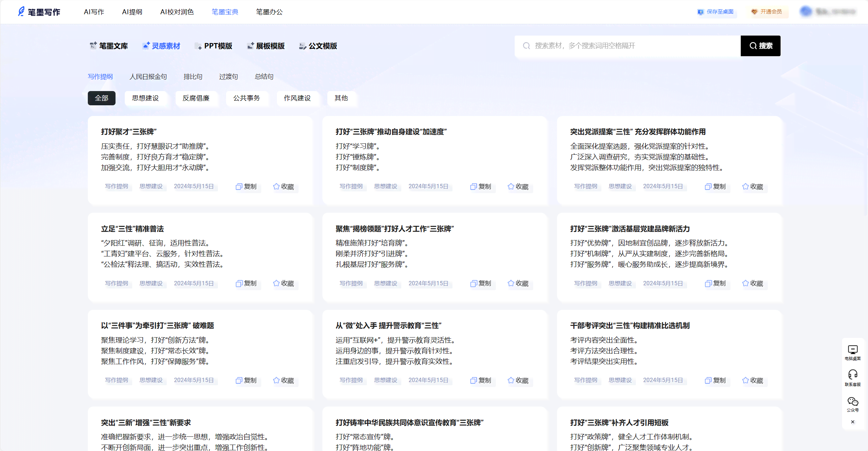Favorite the 聚焦"揭榜领题" card
The width and height of the screenshot is (868, 451).
coord(518,283)
